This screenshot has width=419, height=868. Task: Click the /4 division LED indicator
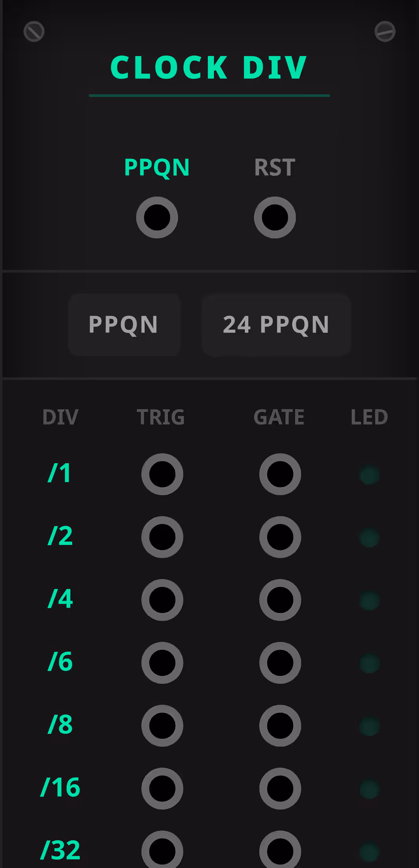[x=369, y=600]
